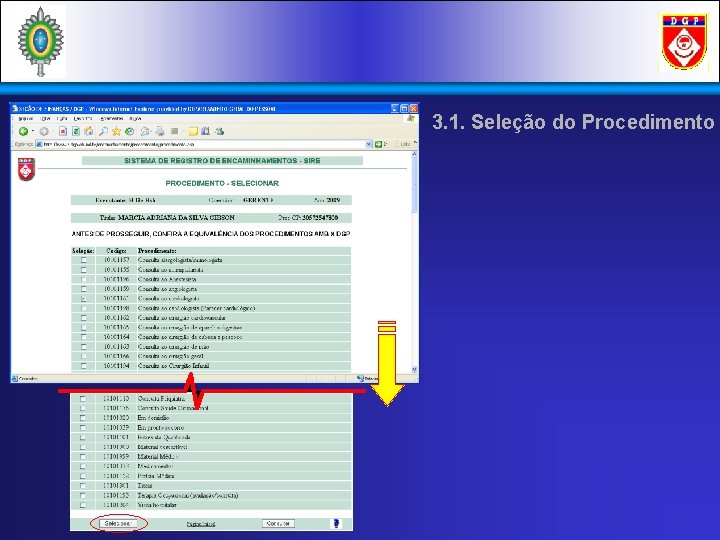Open the Arquivo menu
720x540 pixels.
pyautogui.click(x=25, y=118)
